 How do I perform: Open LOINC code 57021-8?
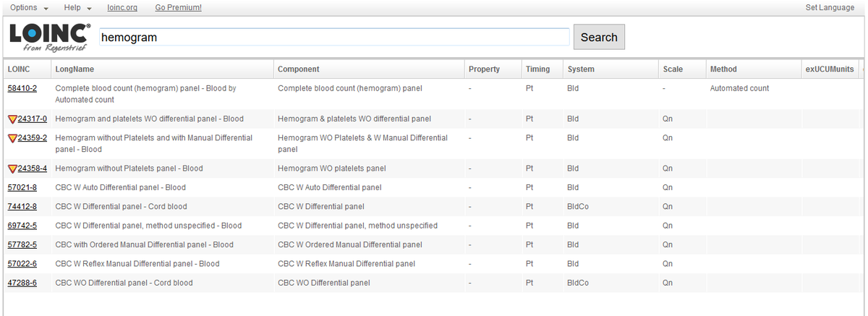[22, 187]
